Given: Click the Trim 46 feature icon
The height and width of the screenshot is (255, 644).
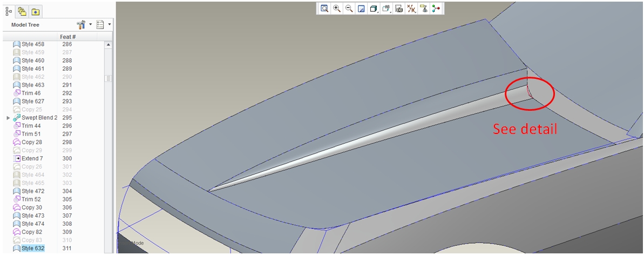Looking at the screenshot, I should tap(16, 93).
